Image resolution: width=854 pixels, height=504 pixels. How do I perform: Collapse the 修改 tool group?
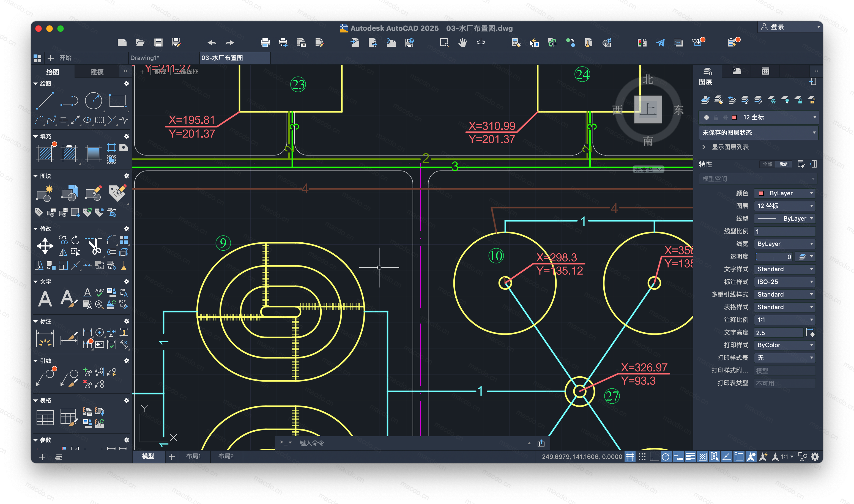[x=35, y=229]
